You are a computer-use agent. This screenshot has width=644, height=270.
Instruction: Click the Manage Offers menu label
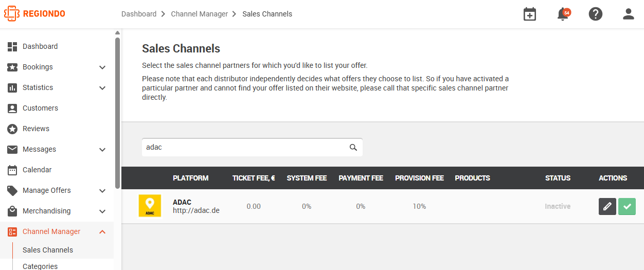pyautogui.click(x=47, y=190)
